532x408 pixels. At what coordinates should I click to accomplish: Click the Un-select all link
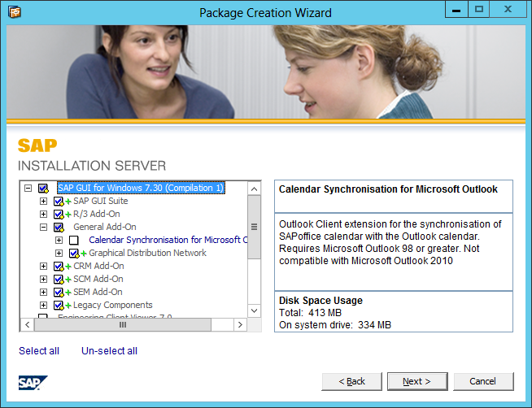point(109,351)
